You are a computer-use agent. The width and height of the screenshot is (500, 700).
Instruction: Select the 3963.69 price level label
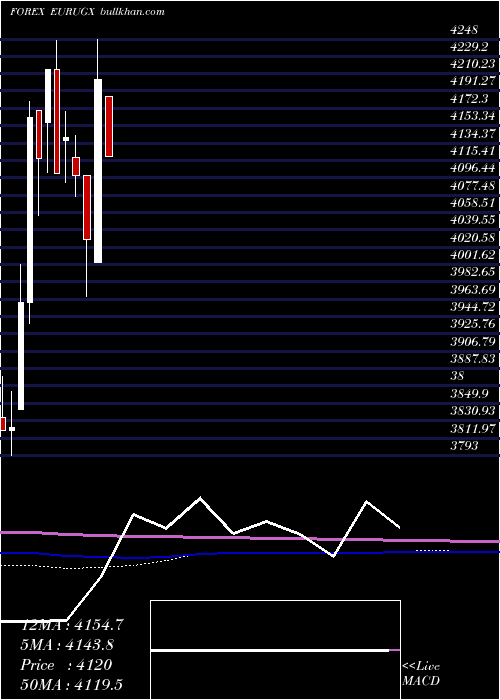[473, 289]
